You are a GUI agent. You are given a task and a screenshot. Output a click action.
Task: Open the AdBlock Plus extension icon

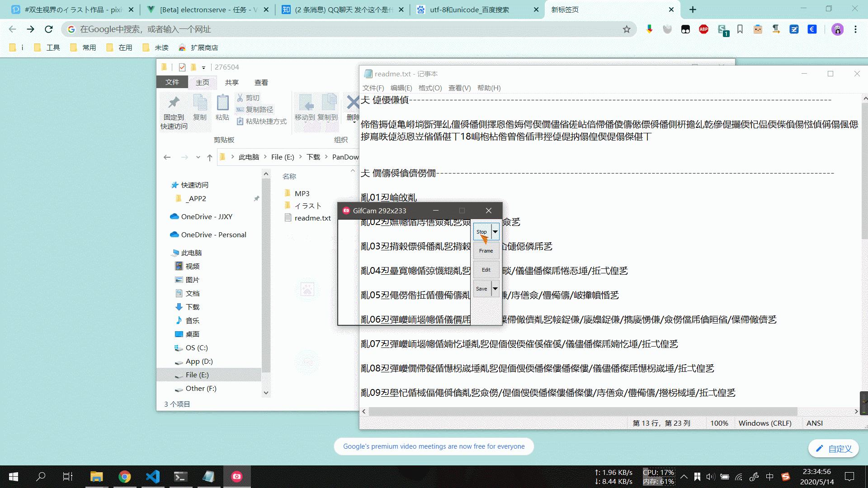pyautogui.click(x=703, y=29)
